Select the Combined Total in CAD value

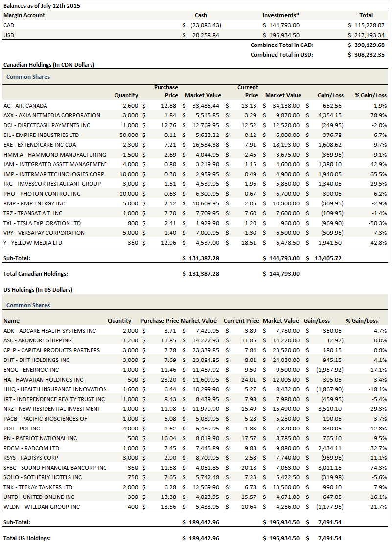tap(366, 45)
